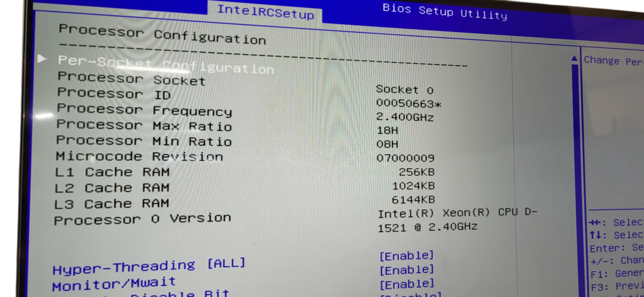Click the left-right arrows Select hint
644x297 pixels.
[x=616, y=222]
